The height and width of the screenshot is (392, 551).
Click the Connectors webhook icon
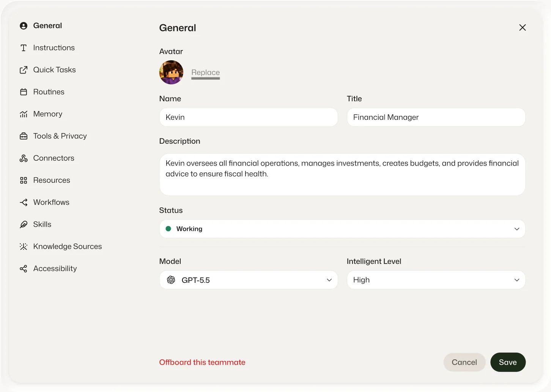24,158
